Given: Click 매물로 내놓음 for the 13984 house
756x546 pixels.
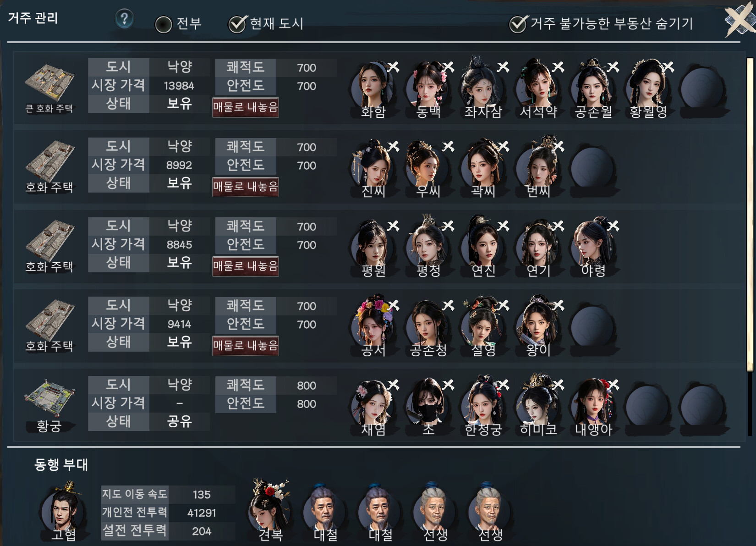Looking at the screenshot, I should (246, 107).
